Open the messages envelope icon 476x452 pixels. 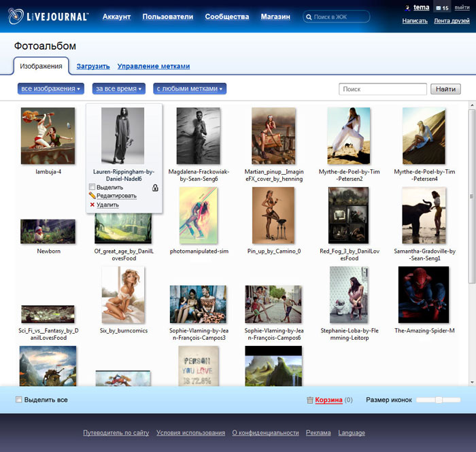pyautogui.click(x=438, y=8)
